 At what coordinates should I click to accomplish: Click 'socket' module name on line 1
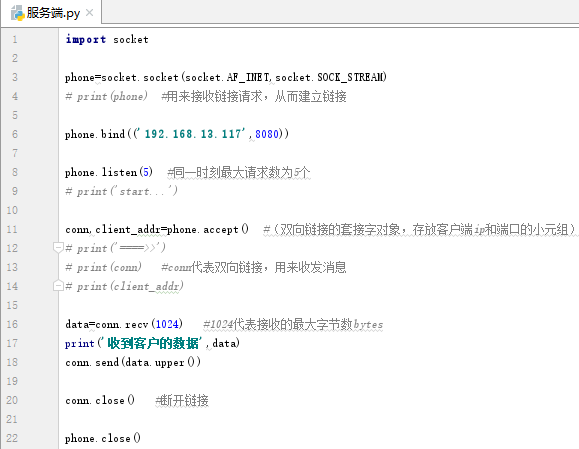click(x=131, y=39)
